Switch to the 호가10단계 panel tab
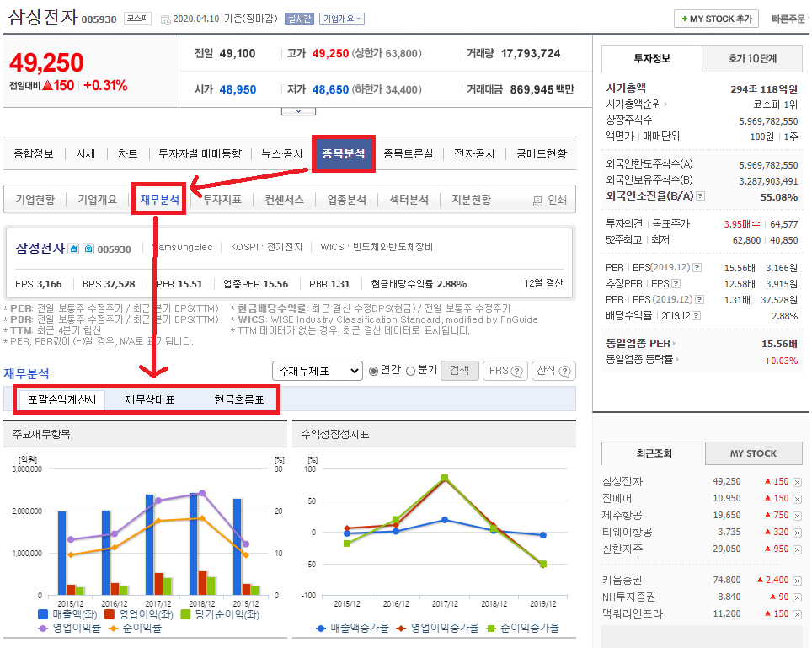Screen dimensions: 812x648 [x=752, y=58]
